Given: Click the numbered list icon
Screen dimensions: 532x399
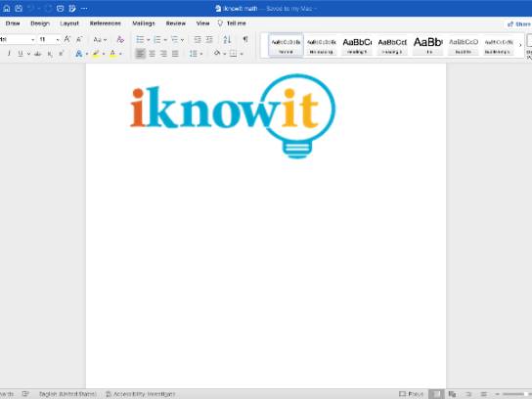Looking at the screenshot, I should [x=157, y=39].
